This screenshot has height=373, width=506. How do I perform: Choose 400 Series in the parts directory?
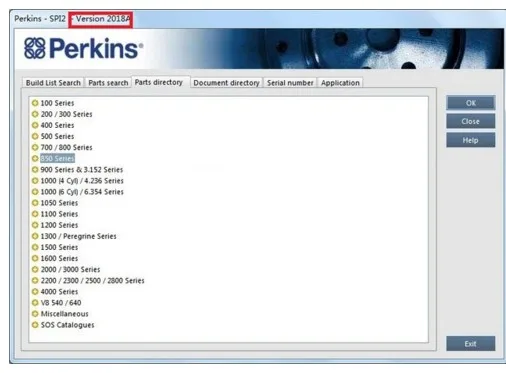tap(57, 125)
